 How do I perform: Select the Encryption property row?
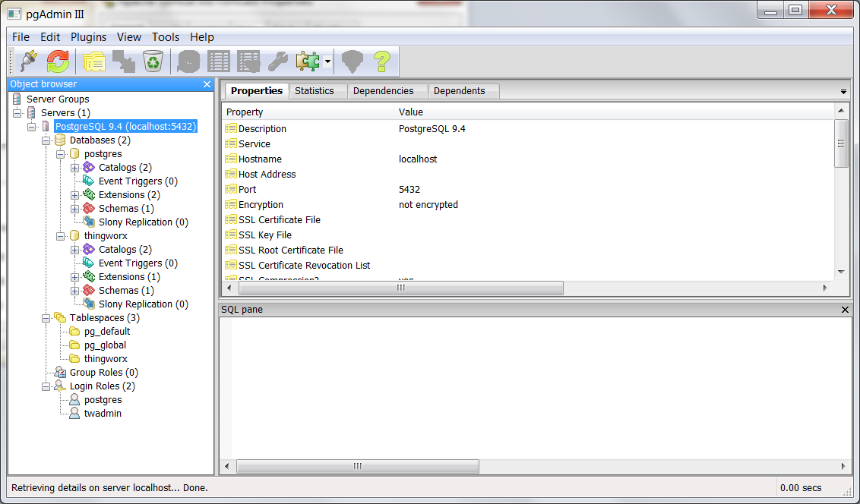(528, 205)
